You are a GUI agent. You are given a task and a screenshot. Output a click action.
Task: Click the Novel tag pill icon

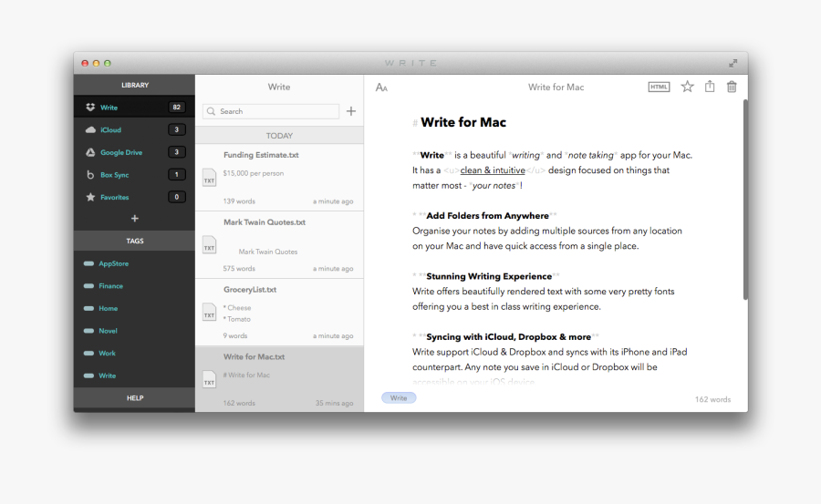pos(89,331)
